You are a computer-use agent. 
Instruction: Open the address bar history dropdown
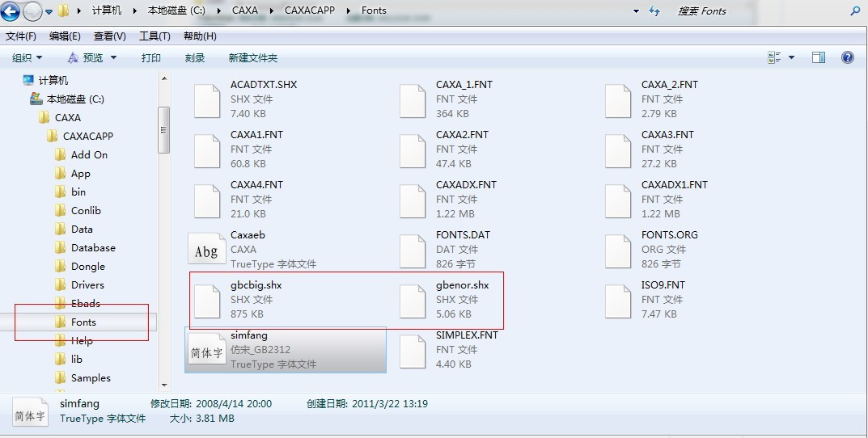pos(636,11)
